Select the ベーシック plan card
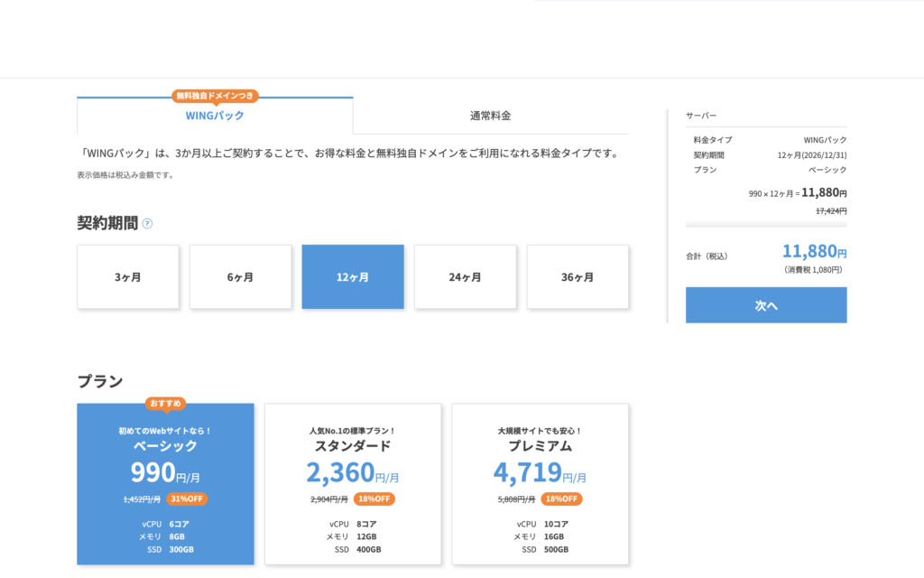Viewport: 924px width, 578px height. (x=165, y=484)
